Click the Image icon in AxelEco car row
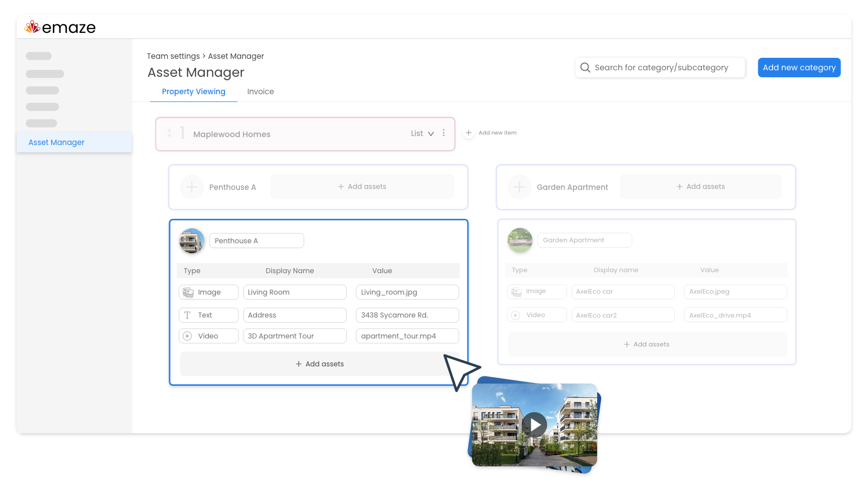The image size is (868, 494). click(x=516, y=292)
